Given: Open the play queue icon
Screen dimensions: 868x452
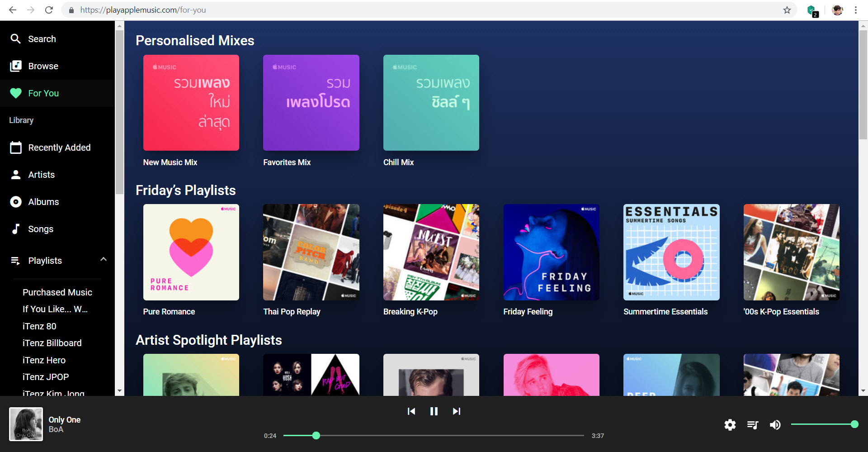Looking at the screenshot, I should [752, 425].
